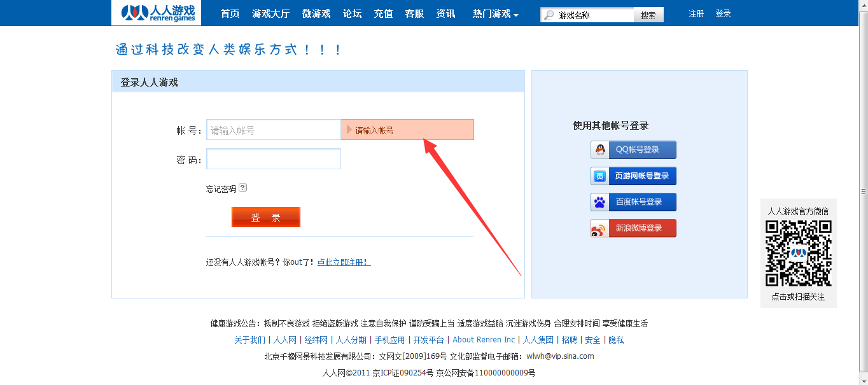Click the 帐号 input field

(x=274, y=130)
